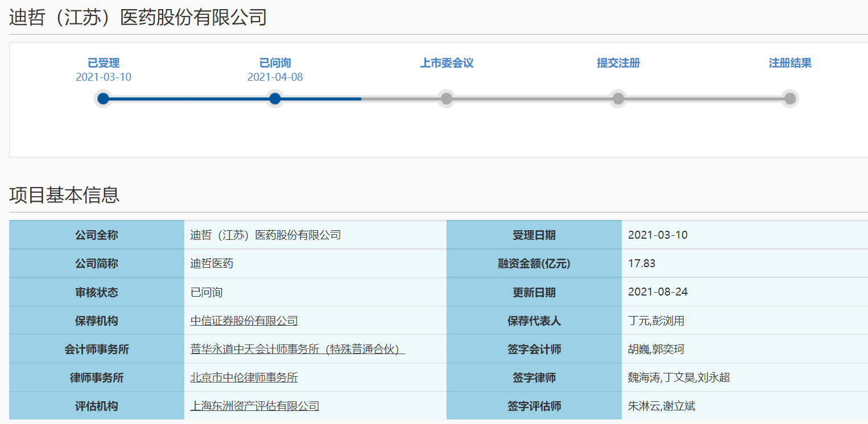
Task: Click the 丁元,彭浏用 representatives value
Action: 656,321
